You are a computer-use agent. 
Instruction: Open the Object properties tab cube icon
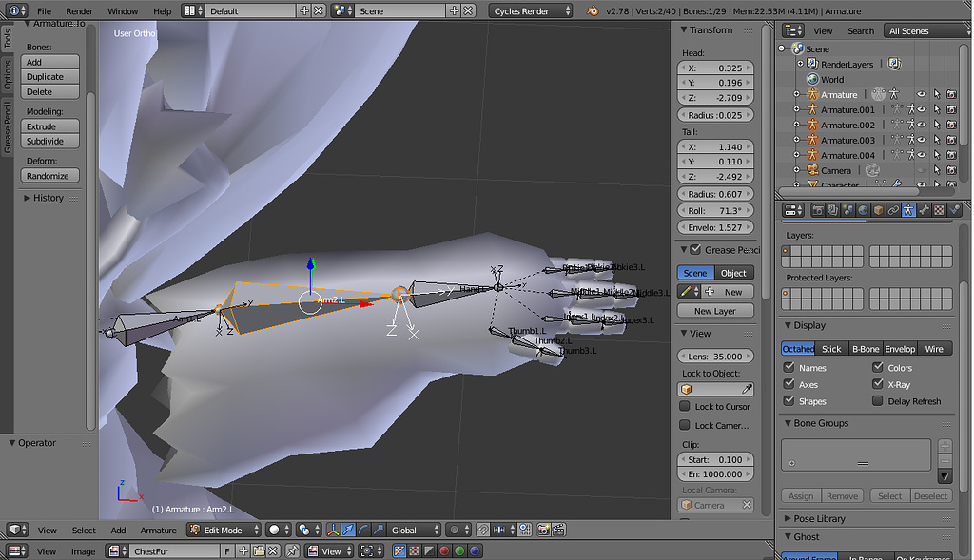[x=878, y=210]
